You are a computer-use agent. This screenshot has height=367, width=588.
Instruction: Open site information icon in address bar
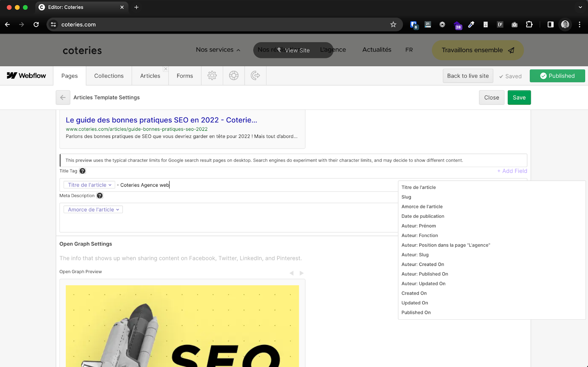54,25
